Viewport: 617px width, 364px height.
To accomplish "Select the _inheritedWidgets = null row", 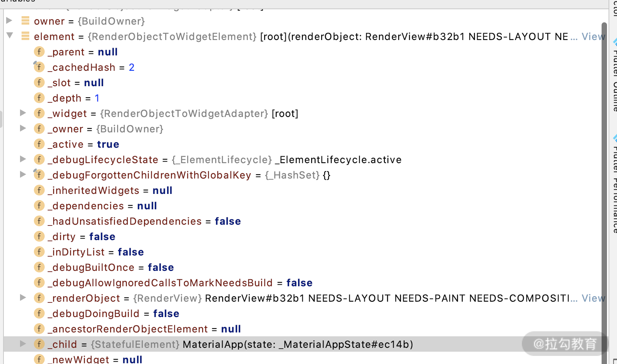I will tap(110, 190).
